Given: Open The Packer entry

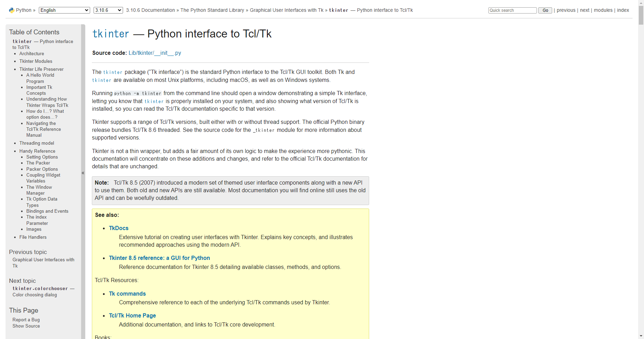Looking at the screenshot, I should (38, 163).
